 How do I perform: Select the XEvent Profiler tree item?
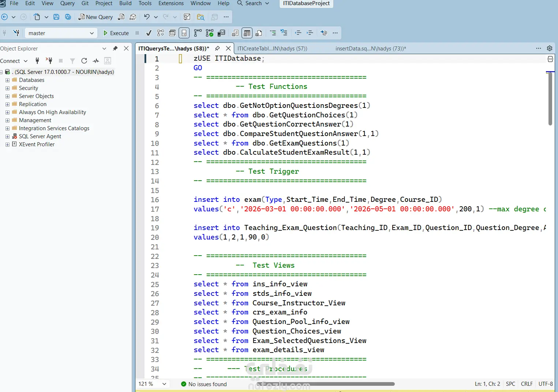click(x=37, y=144)
